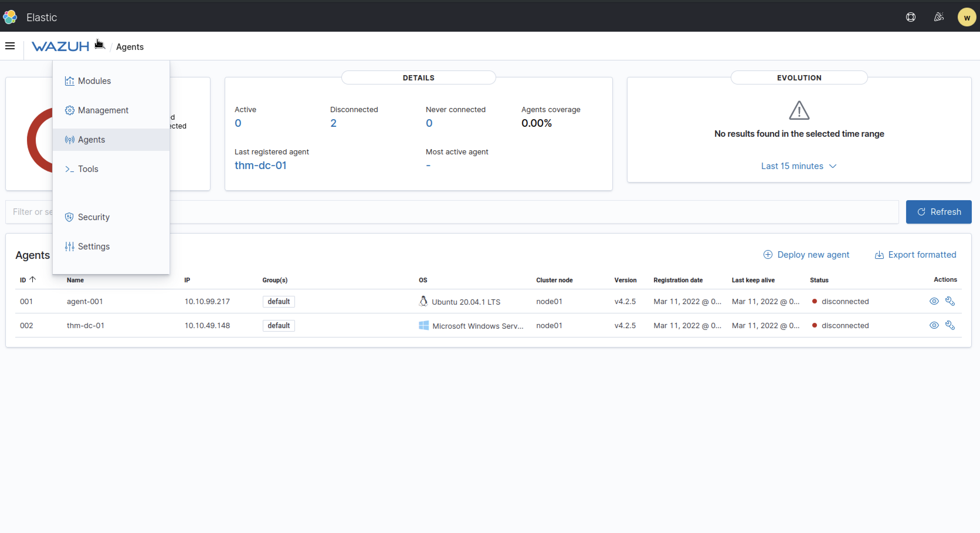Screen dimensions: 980x533
Task: Click the IP 10.10.49.148 cell
Action: [207, 325]
